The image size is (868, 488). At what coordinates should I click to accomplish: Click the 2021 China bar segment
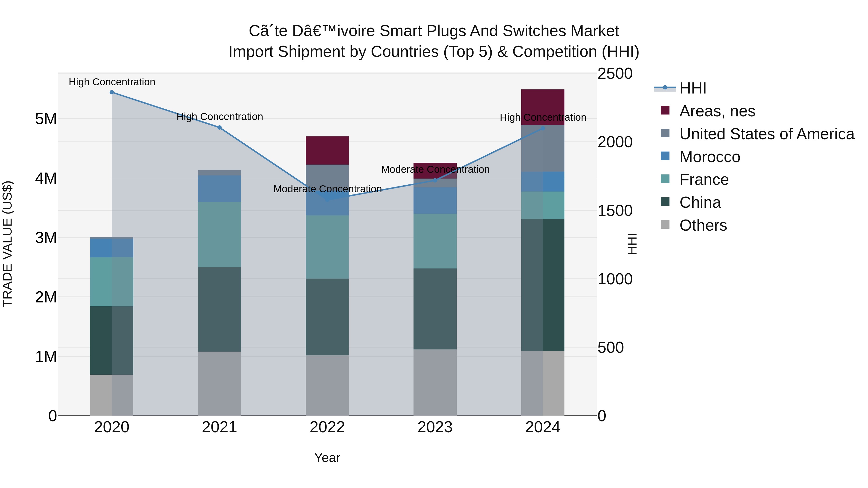[219, 309]
